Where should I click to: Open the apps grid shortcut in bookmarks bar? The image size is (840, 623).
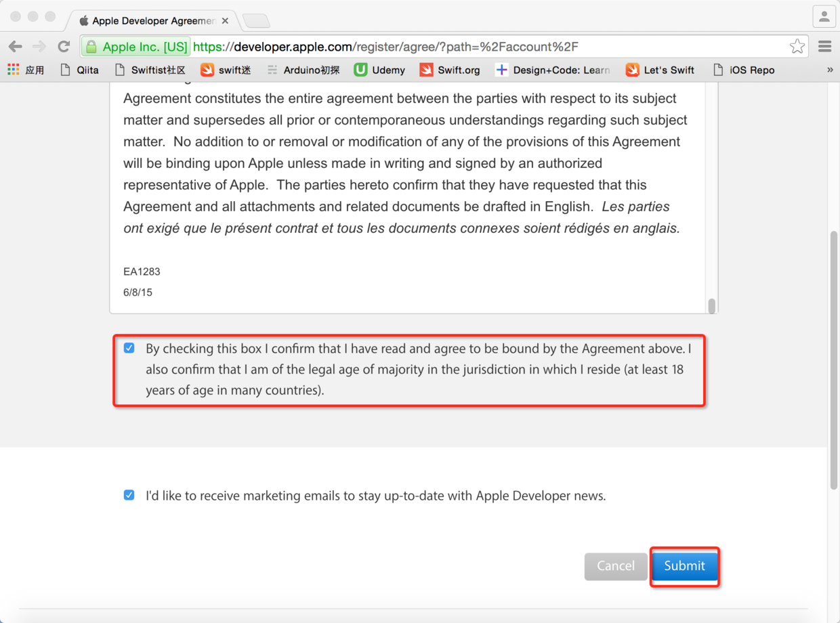click(26, 70)
